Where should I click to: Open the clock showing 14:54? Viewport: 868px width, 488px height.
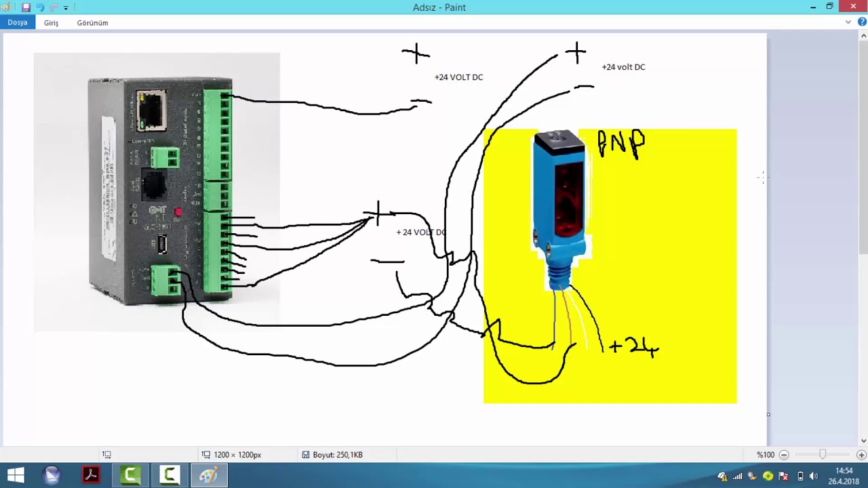point(844,476)
